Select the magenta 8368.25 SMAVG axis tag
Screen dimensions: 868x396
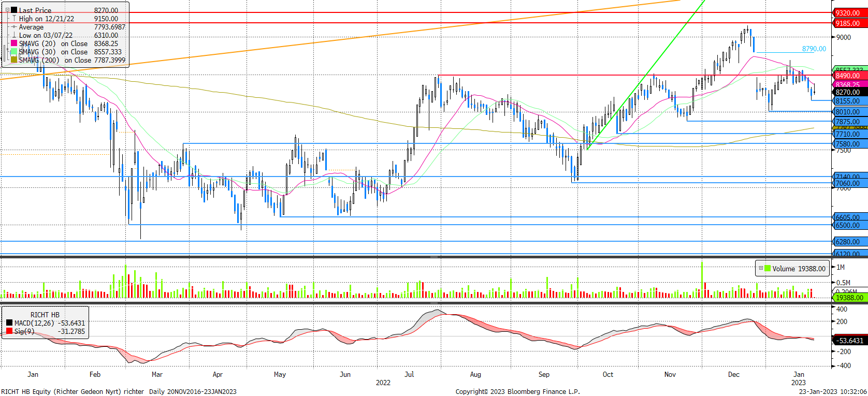pyautogui.click(x=849, y=84)
